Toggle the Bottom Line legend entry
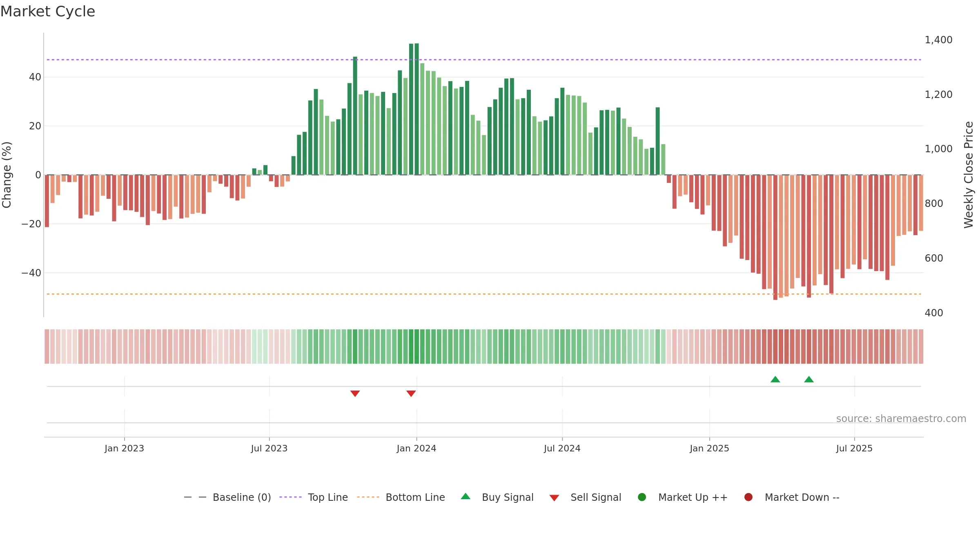Viewport: 980px width, 551px height. point(401,497)
